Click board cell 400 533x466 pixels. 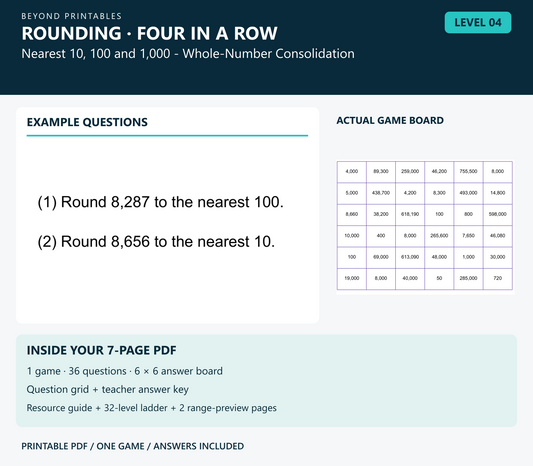click(x=381, y=236)
